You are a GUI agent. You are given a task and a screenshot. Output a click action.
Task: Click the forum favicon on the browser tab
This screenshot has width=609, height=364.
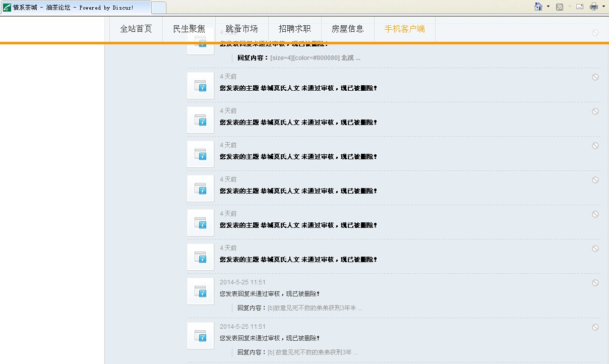[x=7, y=7]
